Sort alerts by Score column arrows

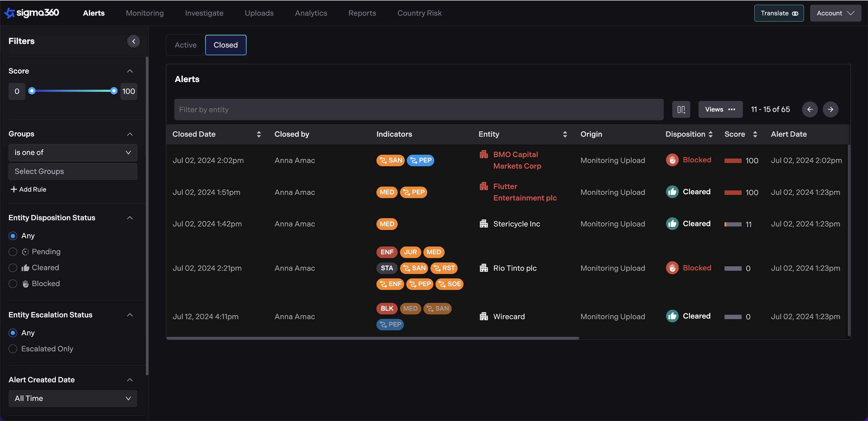755,134
